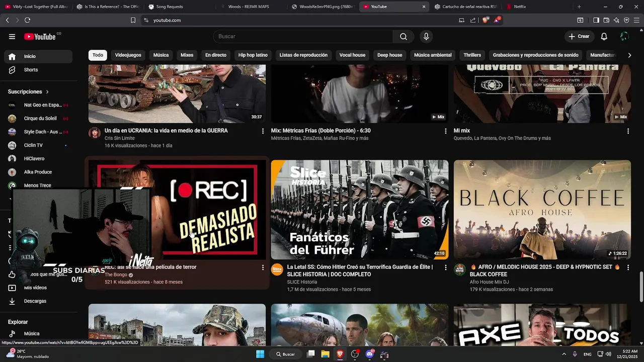Open Descargas in sidebar
Screen dimensions: 644x362
[x=38, y=301]
